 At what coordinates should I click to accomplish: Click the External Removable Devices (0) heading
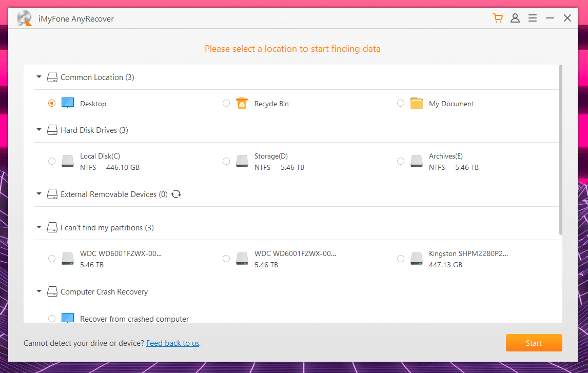point(114,194)
